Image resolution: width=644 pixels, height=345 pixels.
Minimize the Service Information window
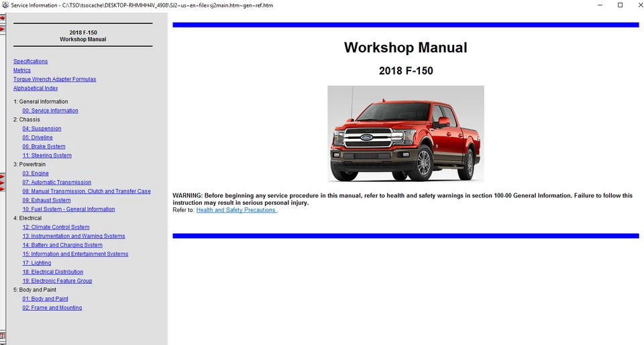pyautogui.click(x=600, y=5)
